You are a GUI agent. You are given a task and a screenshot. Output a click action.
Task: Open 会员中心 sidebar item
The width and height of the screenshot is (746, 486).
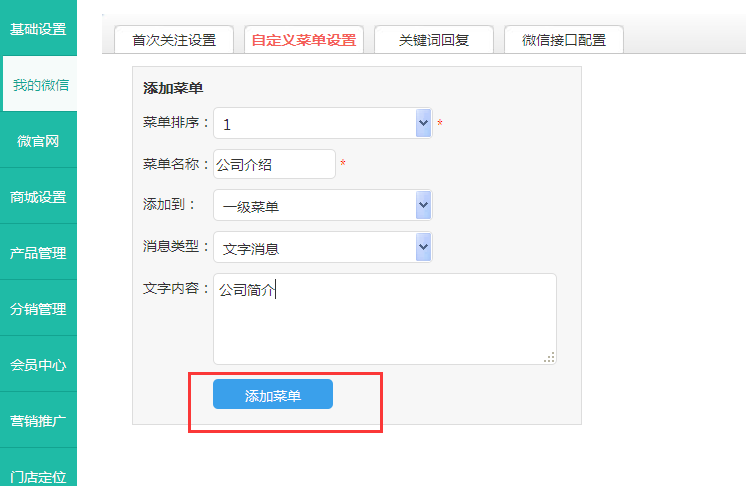(38, 365)
